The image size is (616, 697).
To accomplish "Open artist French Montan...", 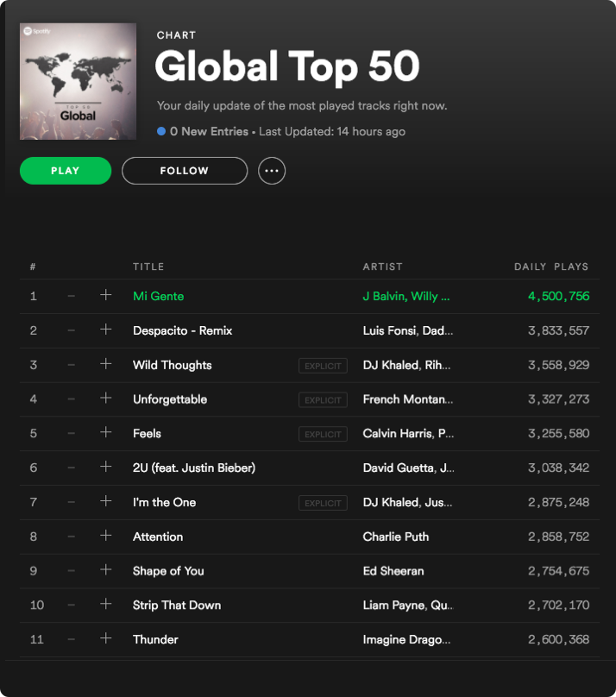I will click(x=408, y=399).
